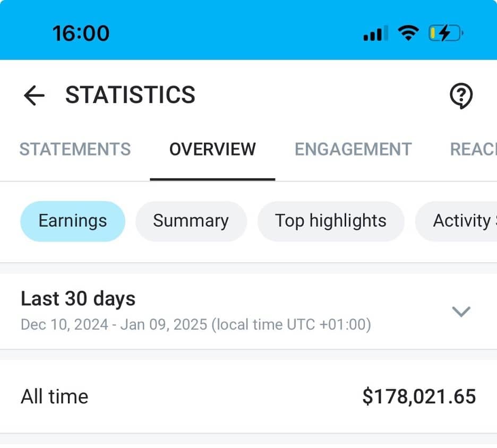
Task: Select the Earnings filter chip
Action: pos(72,221)
